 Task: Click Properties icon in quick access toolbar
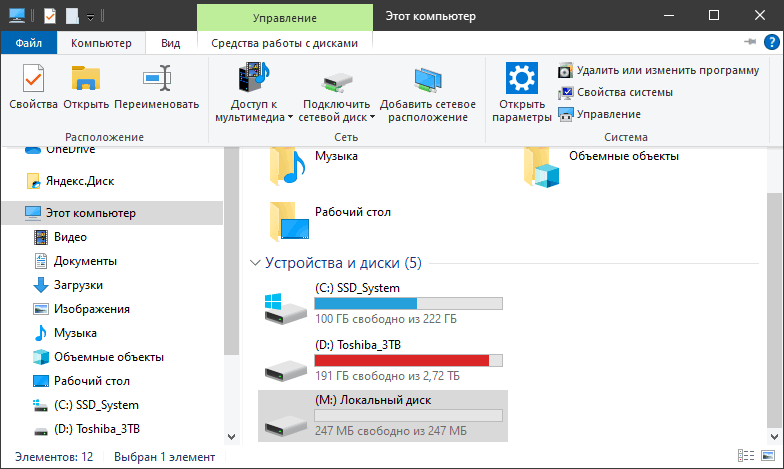click(51, 16)
